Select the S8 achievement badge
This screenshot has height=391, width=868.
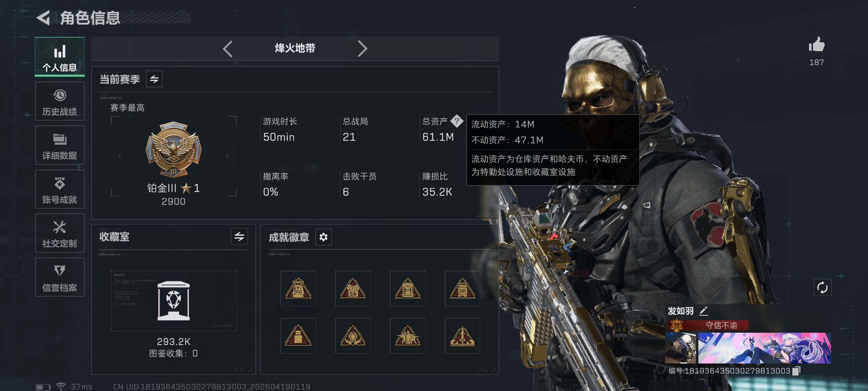(462, 288)
